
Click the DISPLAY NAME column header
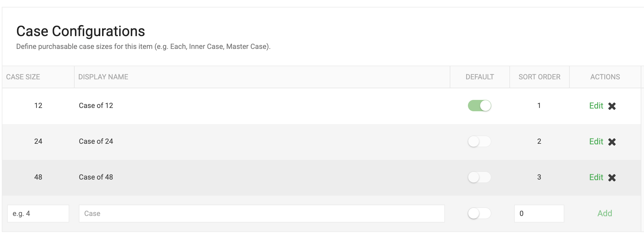tap(103, 77)
